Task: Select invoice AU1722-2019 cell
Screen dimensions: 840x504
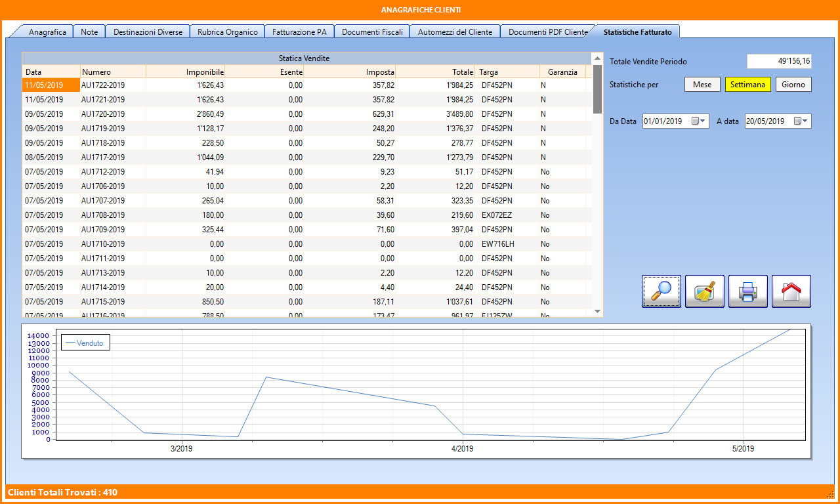Action: click(113, 85)
